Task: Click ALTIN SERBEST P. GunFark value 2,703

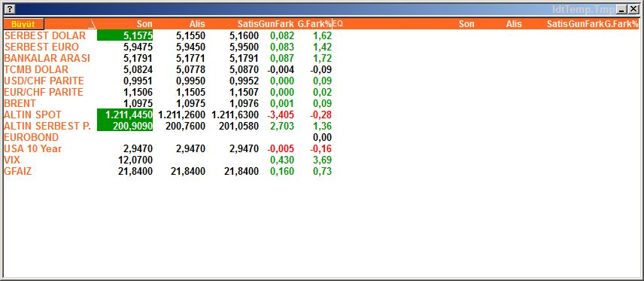Action: (282, 126)
